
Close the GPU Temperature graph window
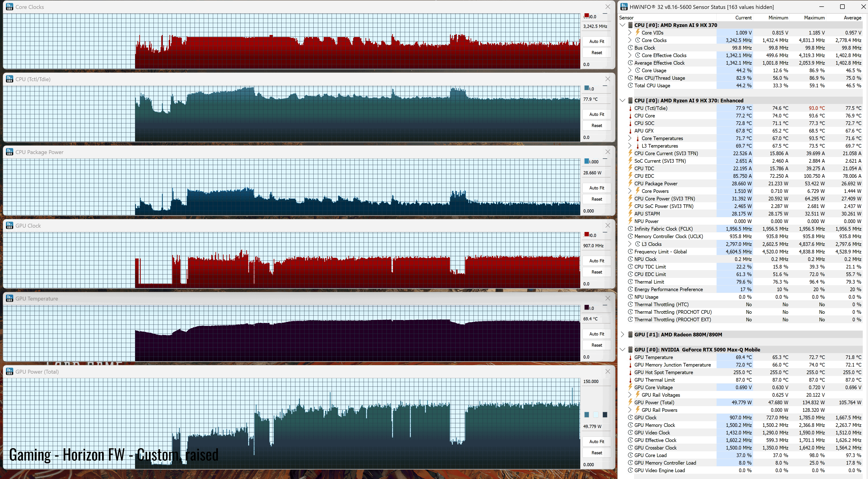point(608,298)
